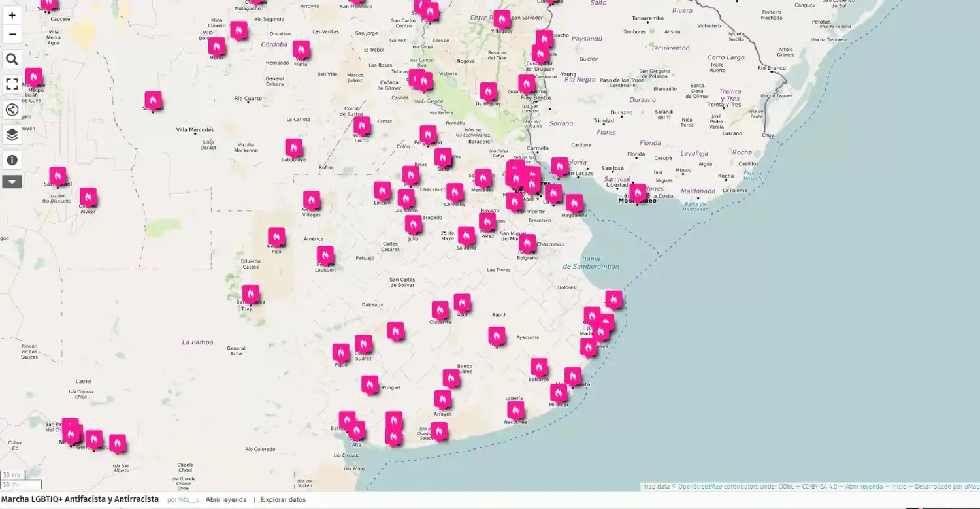This screenshot has width=980, height=509.
Task: Click the 'Desarrollado por uMap' link
Action: pos(947,487)
